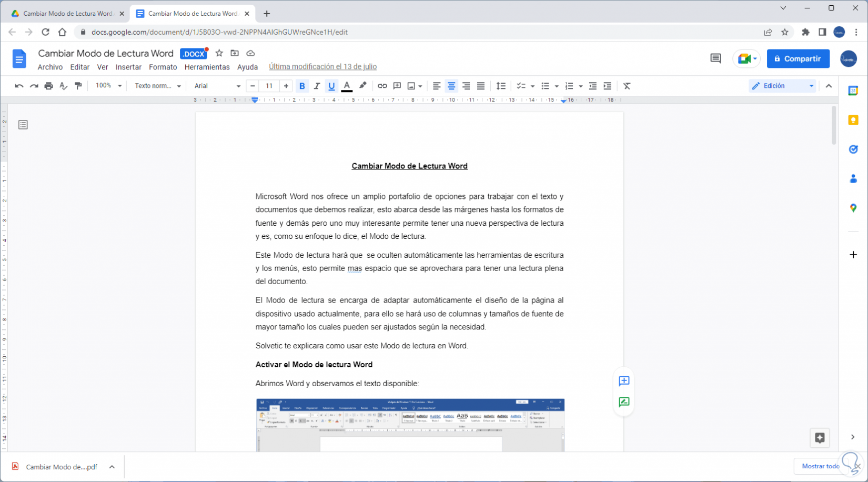Click the font size input field
The width and height of the screenshot is (868, 482).
(x=269, y=86)
